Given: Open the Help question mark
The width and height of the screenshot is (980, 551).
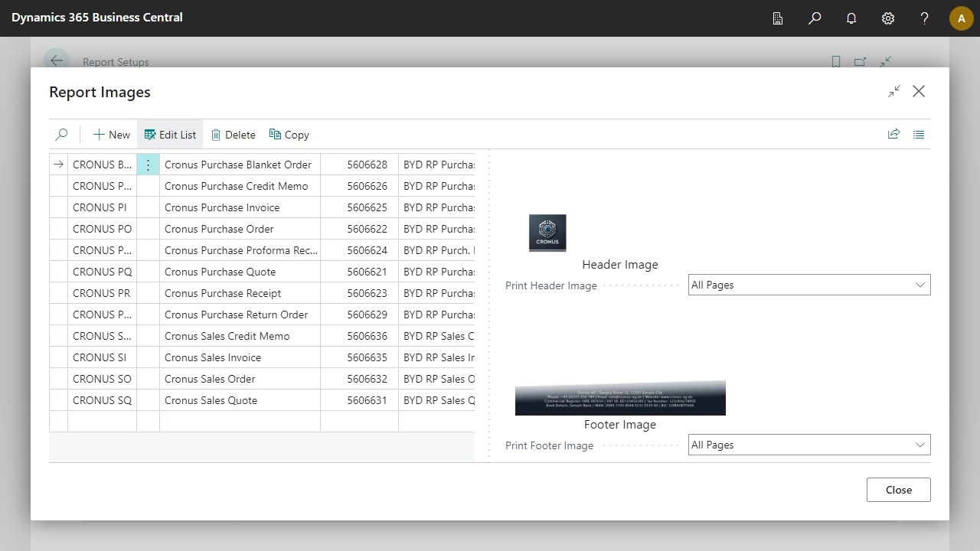Looking at the screenshot, I should [x=924, y=18].
